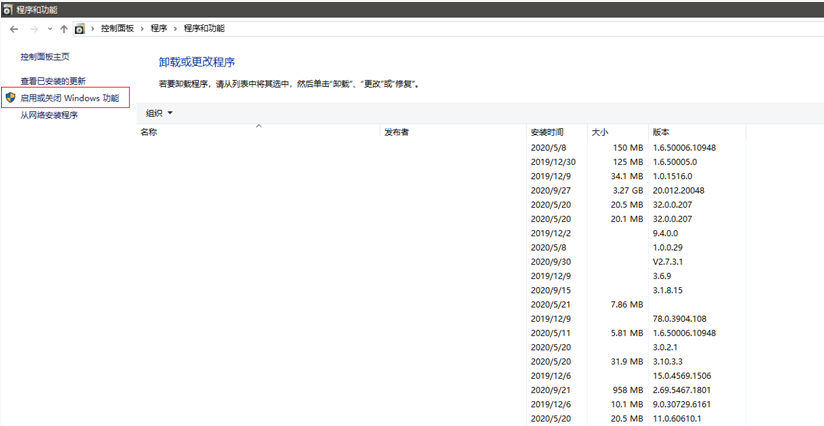
Task: Expand the chevron after 程序 breadcrumb
Action: click(175, 28)
